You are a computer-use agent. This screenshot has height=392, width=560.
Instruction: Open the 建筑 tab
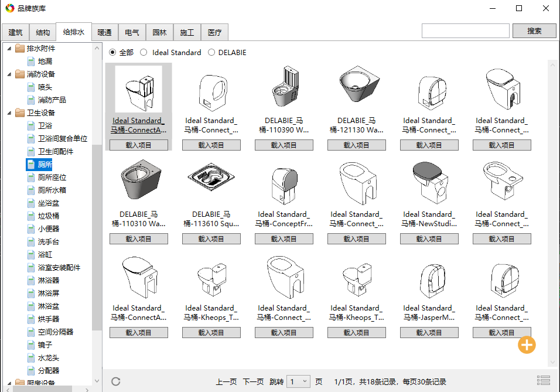(x=15, y=32)
